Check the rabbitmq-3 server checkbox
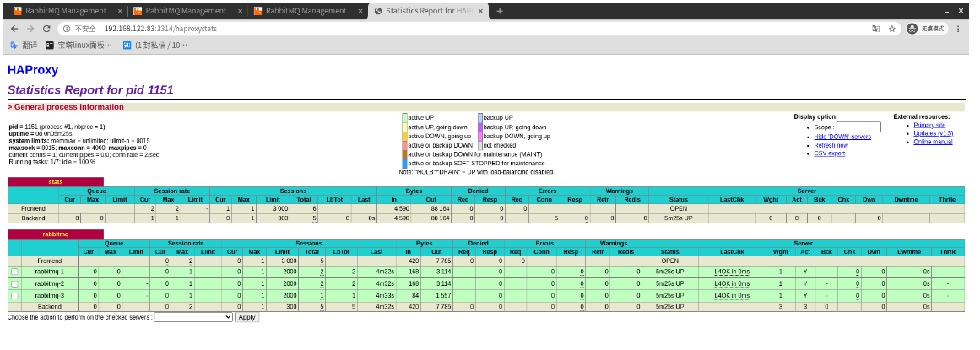The image size is (980, 350). tap(14, 296)
